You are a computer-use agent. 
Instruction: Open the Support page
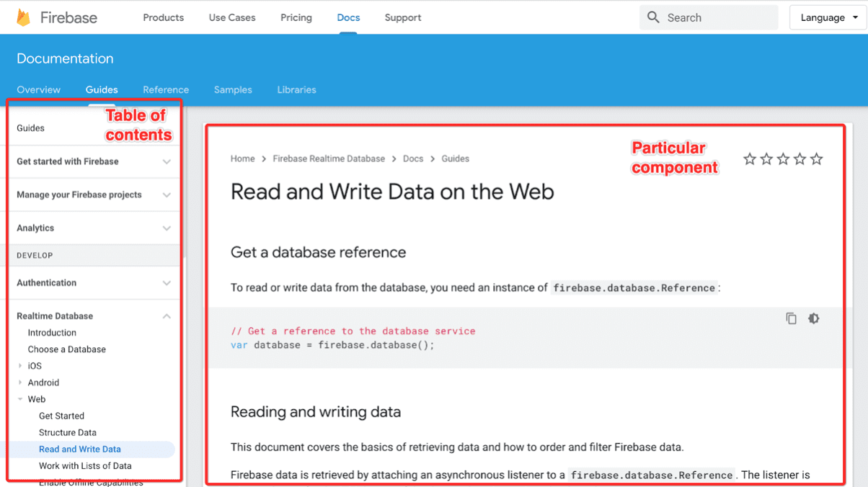click(403, 17)
